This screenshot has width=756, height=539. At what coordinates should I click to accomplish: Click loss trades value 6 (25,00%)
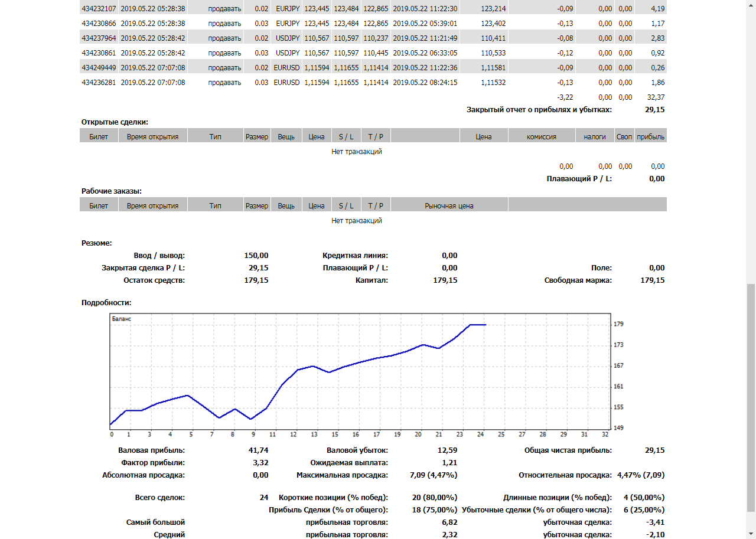tap(643, 510)
